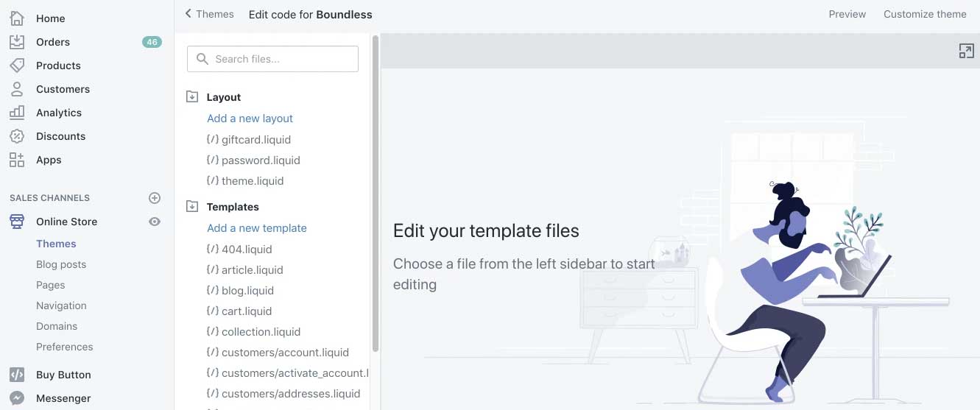Click the Products tag icon
Image resolution: width=980 pixels, height=410 pixels.
tap(16, 66)
